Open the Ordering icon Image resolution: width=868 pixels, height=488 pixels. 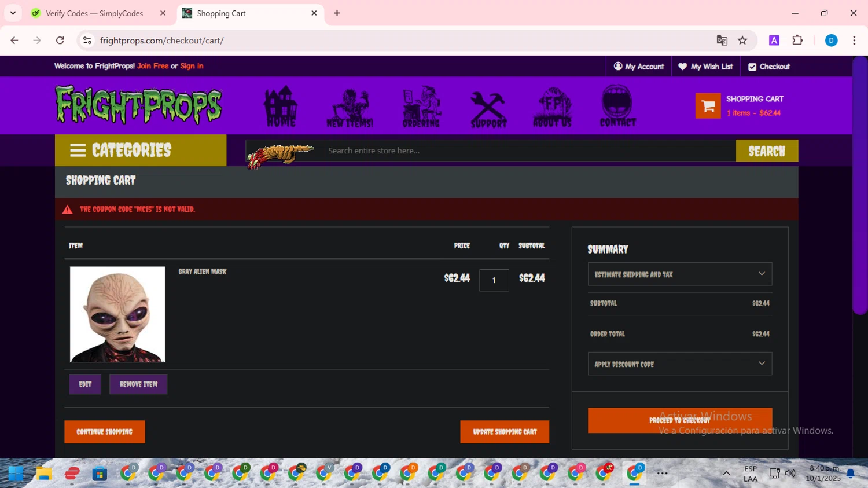(421, 107)
